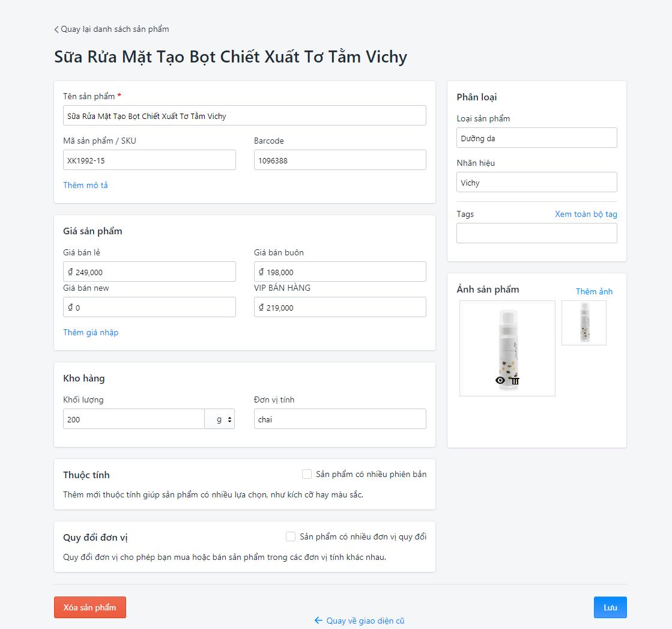
Task: Tick Sản phẩm có nhiều đơn vị quy đổi
Action: tap(291, 536)
